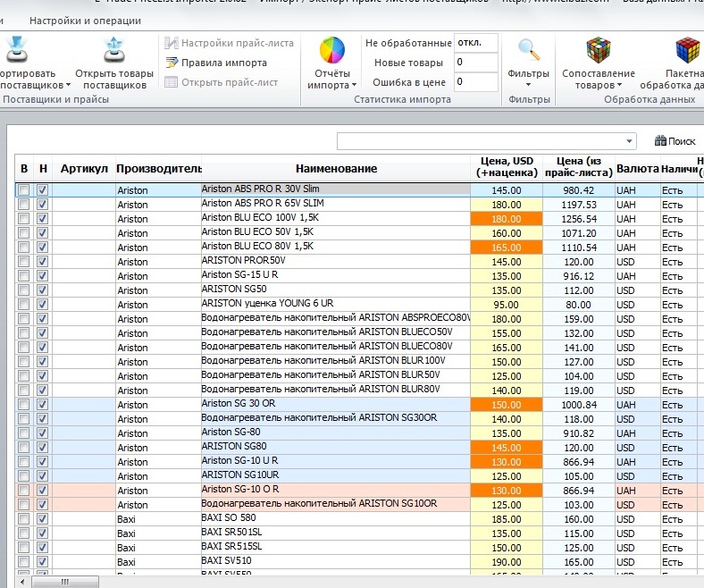Image resolution: width=704 pixels, height=588 pixels.
Task: Expand the search combo box arrow
Action: 630,141
